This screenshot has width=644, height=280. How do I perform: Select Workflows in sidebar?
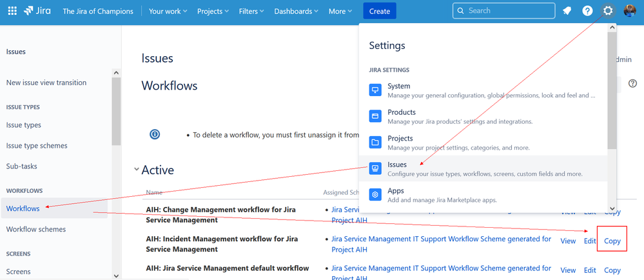tap(54, 208)
